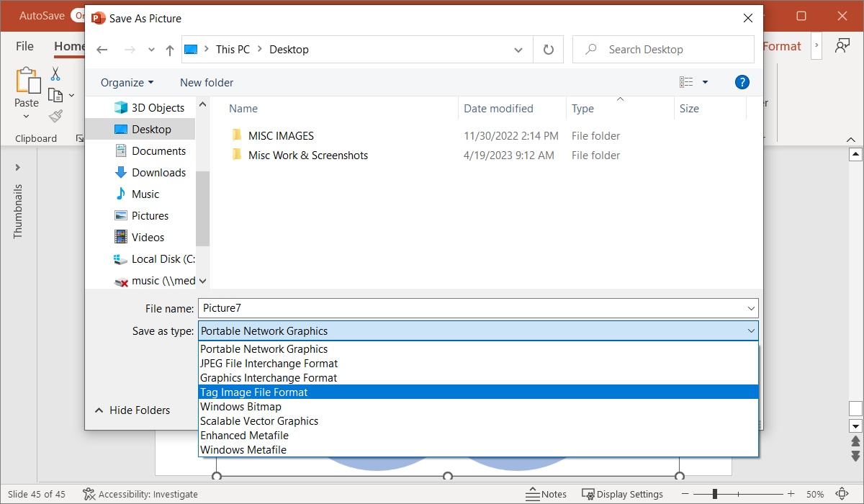This screenshot has height=504, width=864.
Task: Collapse the music network drive entry
Action: point(202,281)
